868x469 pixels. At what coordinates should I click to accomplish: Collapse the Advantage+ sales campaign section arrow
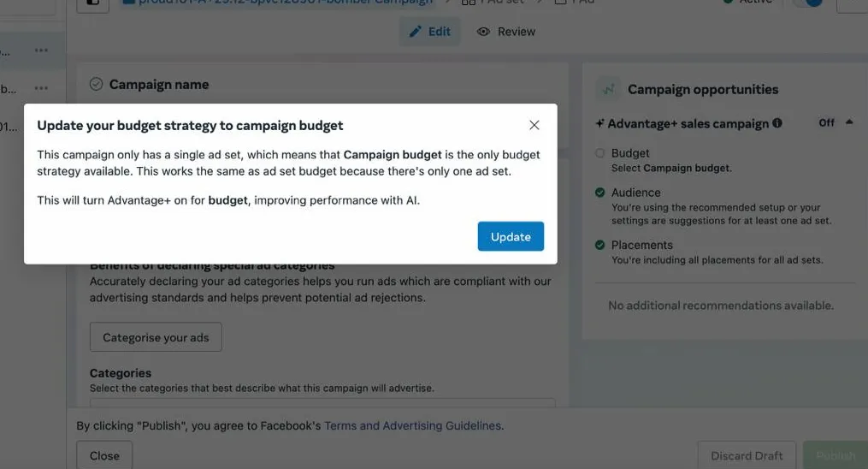[x=849, y=122]
